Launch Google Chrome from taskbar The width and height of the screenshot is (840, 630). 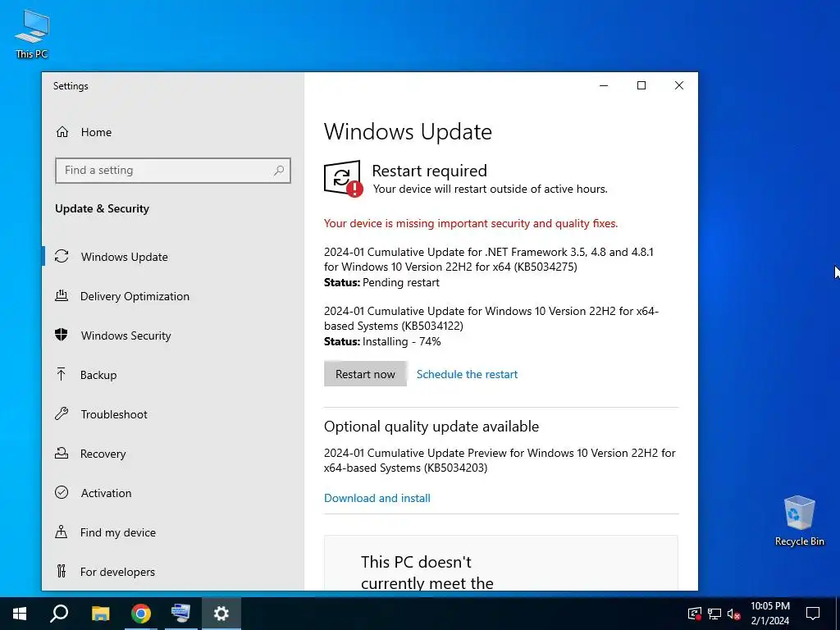point(141,614)
